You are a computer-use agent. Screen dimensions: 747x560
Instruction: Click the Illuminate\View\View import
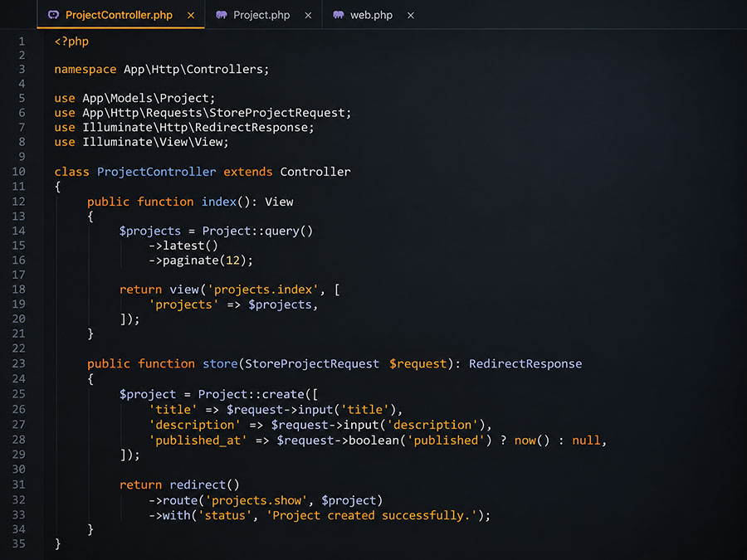click(141, 142)
